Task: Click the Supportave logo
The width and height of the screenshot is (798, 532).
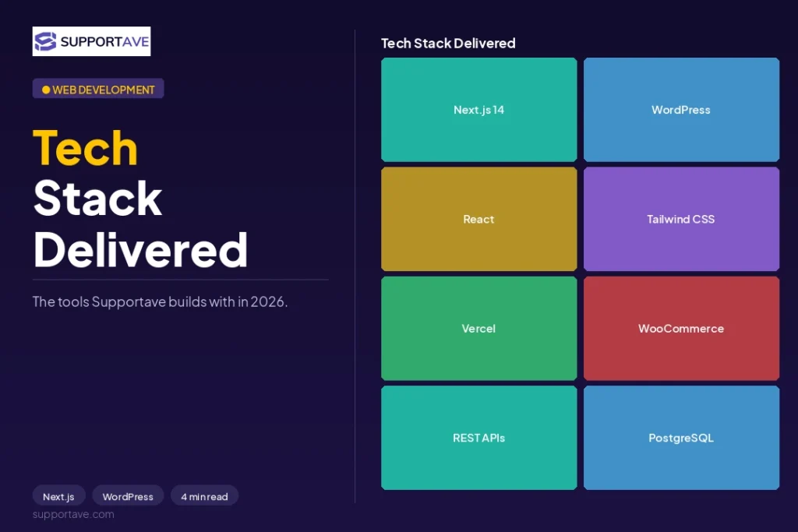Action: point(92,41)
